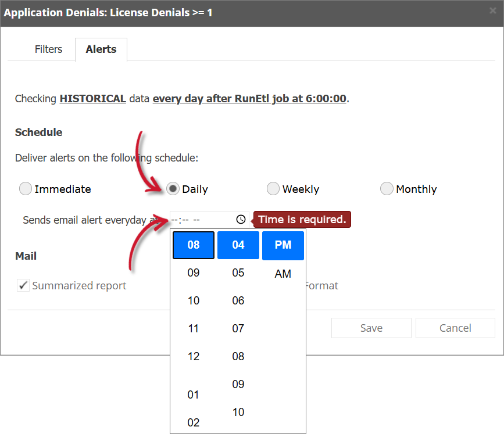Select the Daily schedule radio button
The height and width of the screenshot is (434, 504).
(172, 188)
